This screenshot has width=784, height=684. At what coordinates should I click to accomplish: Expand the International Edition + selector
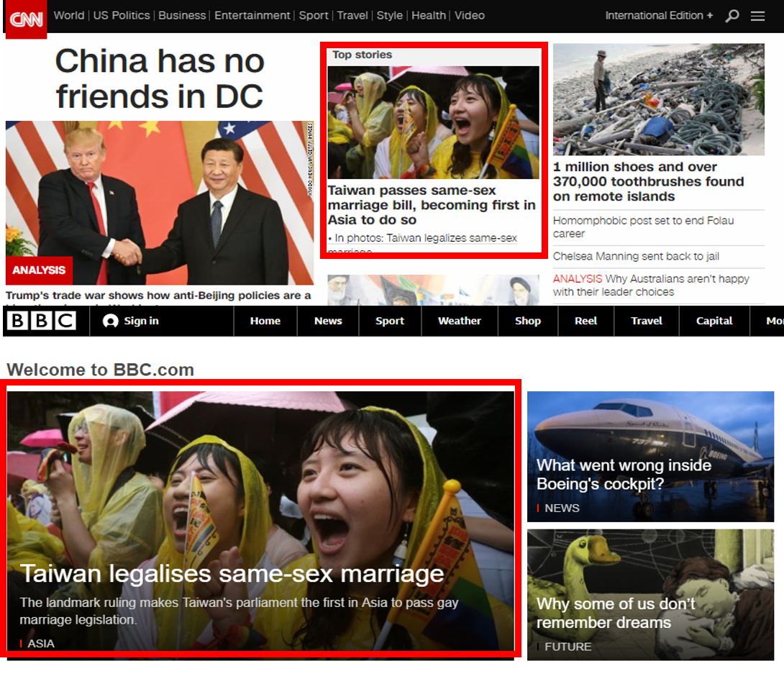click(659, 16)
